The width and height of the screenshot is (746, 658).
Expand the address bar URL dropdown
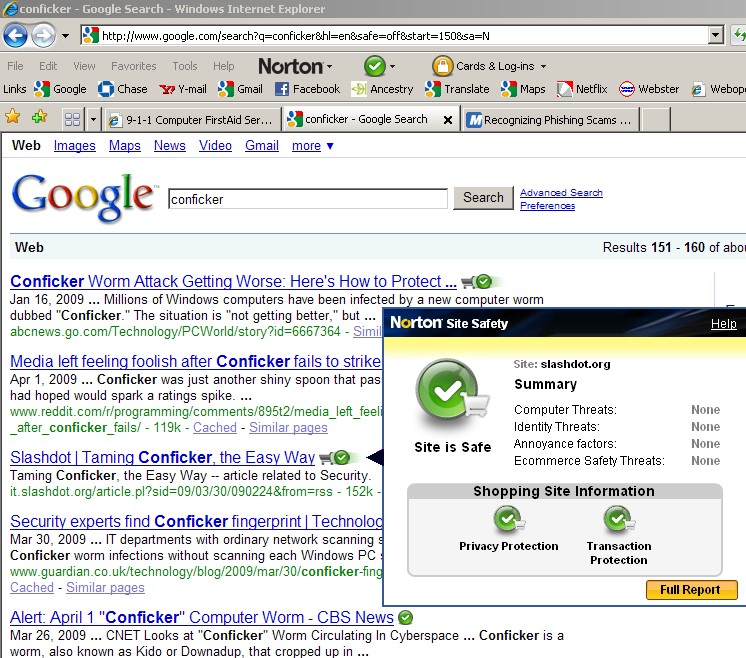click(715, 36)
